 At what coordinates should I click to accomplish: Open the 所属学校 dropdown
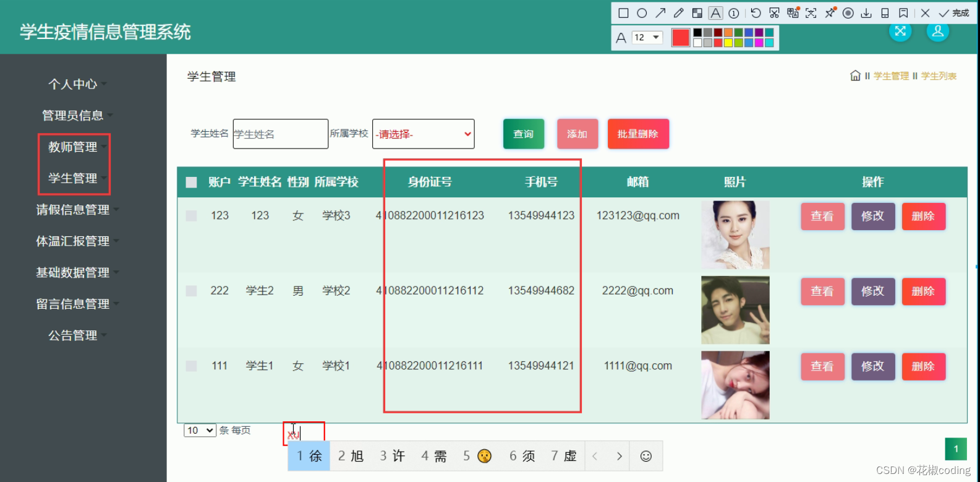coord(424,134)
